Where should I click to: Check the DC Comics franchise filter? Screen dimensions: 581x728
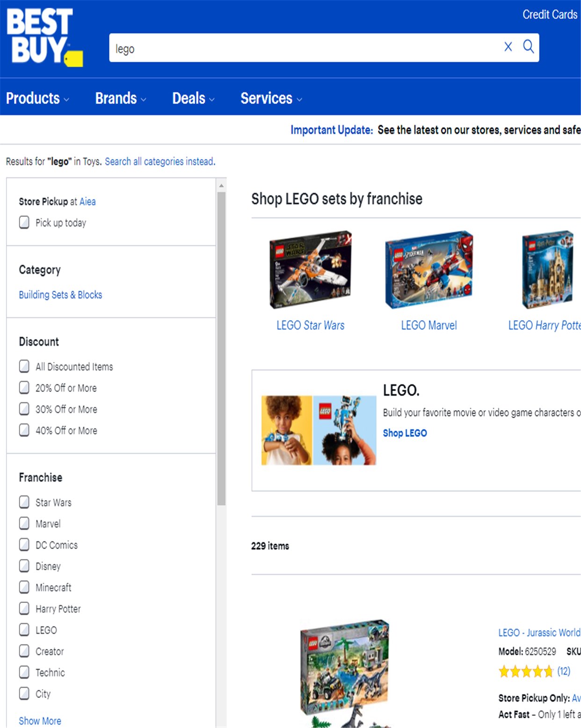(24, 545)
